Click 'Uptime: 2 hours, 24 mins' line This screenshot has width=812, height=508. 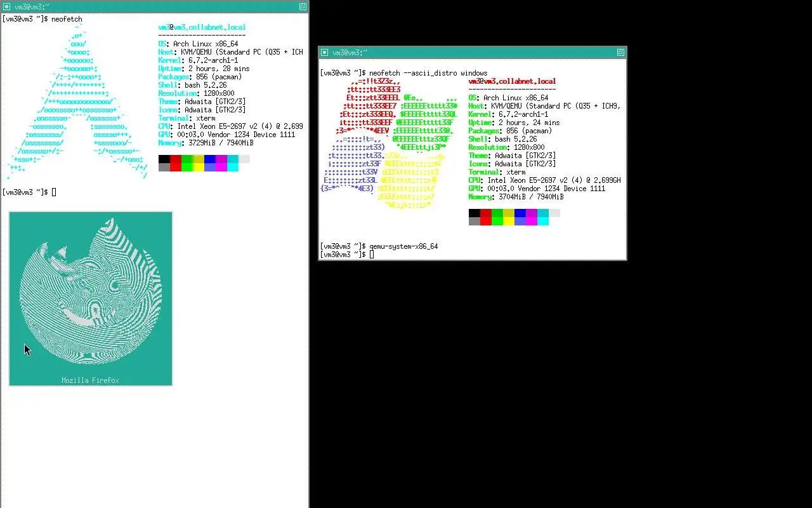pos(514,123)
